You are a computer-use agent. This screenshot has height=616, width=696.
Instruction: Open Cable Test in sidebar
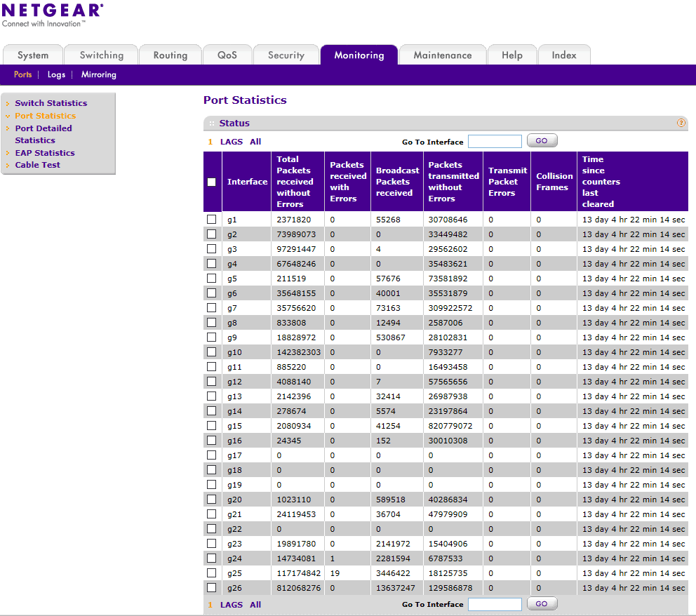[x=37, y=165]
